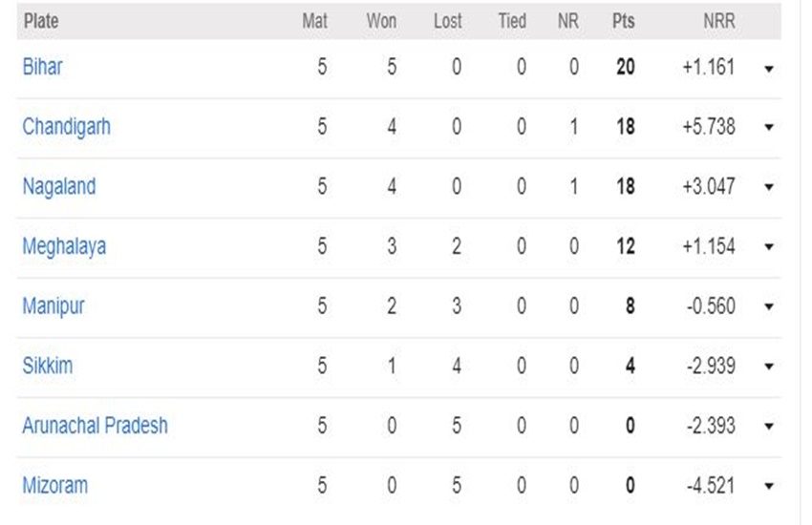Expand the Bihar row dropdown arrow

768,69
